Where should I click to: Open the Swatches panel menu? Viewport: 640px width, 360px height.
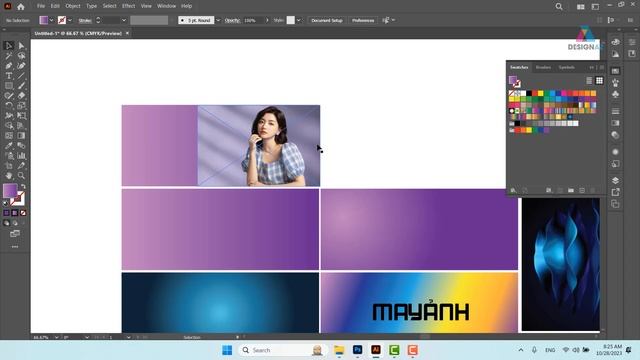[602, 67]
